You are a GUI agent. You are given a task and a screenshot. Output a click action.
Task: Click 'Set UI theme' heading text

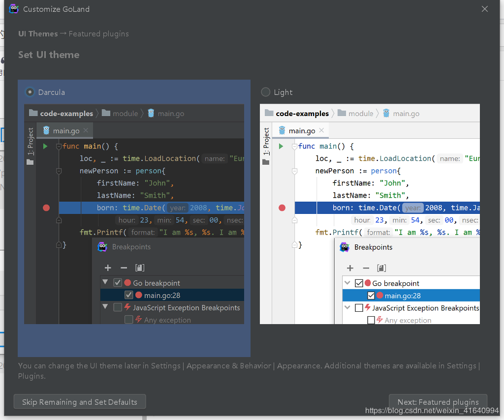(49, 55)
